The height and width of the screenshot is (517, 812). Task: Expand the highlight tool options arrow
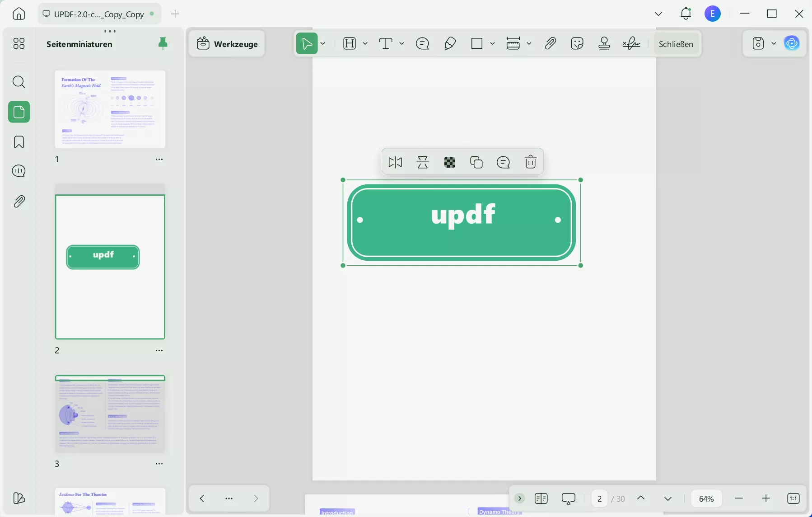365,43
